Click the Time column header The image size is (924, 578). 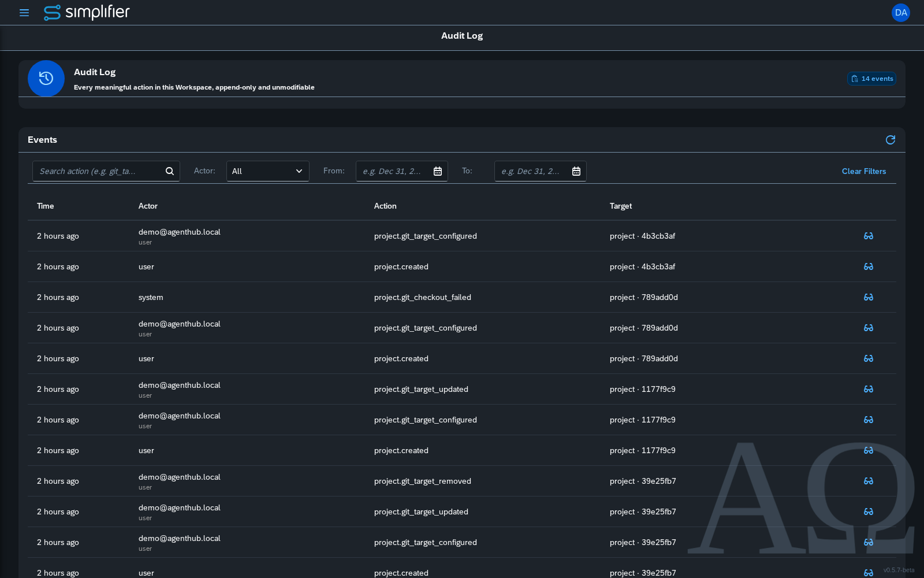pos(45,206)
